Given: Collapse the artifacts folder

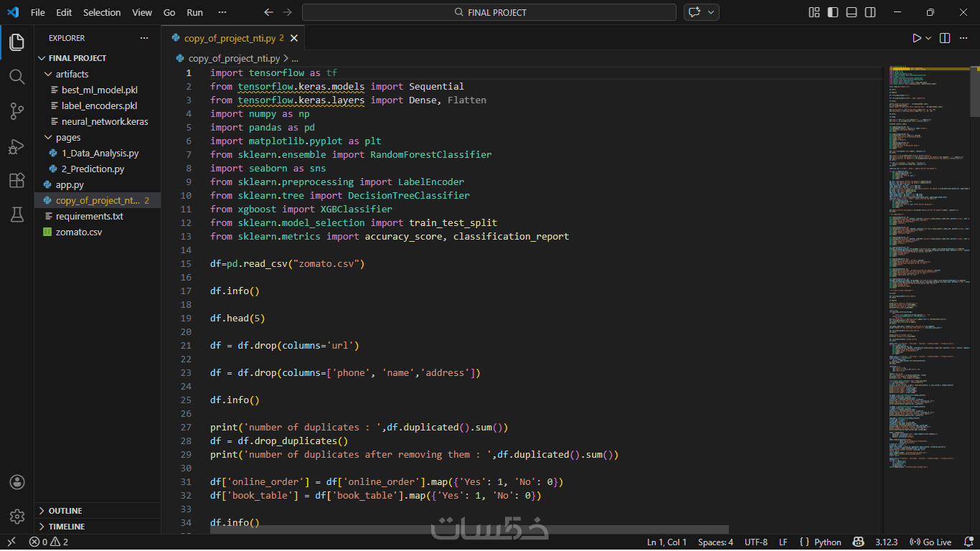Looking at the screenshot, I should click(72, 74).
